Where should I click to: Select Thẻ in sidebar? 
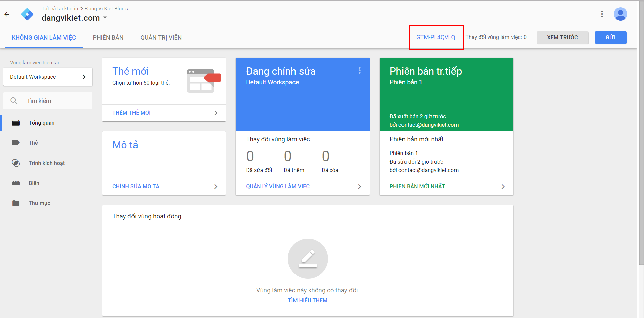point(33,143)
